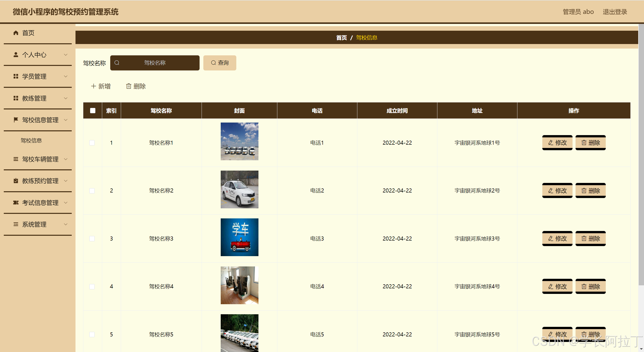The width and height of the screenshot is (644, 352).
Task: Click the grid icon beside 学员管理
Action: click(x=16, y=76)
